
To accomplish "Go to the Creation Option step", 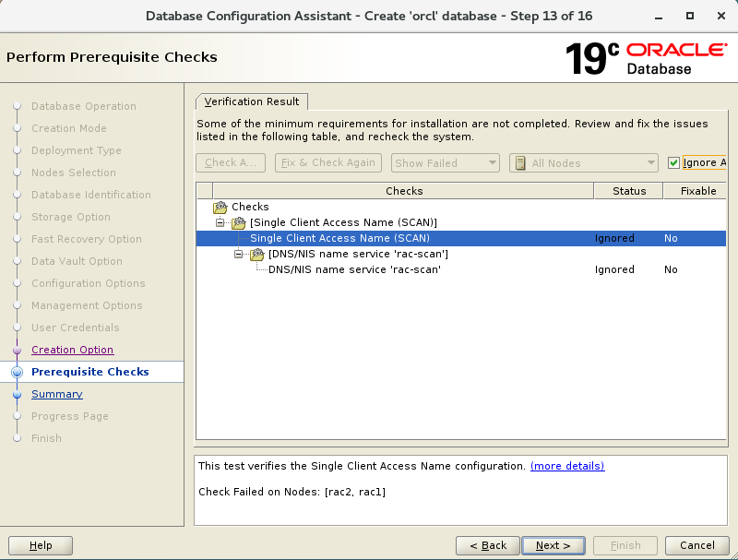I will [72, 350].
